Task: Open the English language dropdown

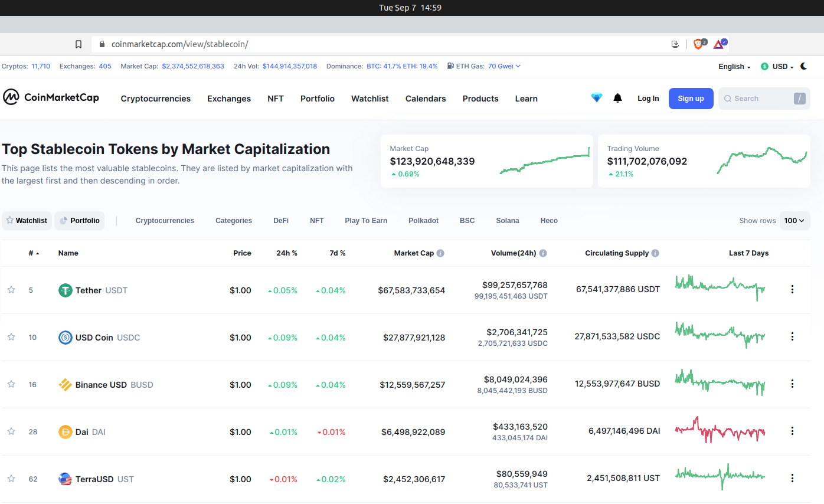Action: [734, 67]
